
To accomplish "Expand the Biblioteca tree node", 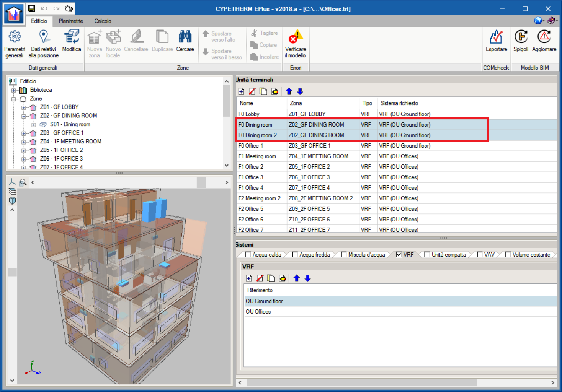I will coord(14,90).
